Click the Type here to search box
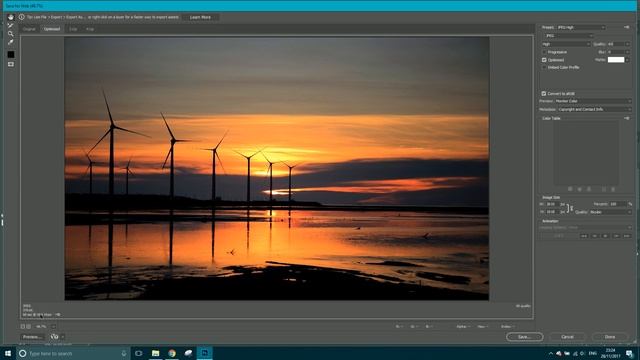Image resolution: width=640 pixels, height=360 pixels. [x=73, y=353]
